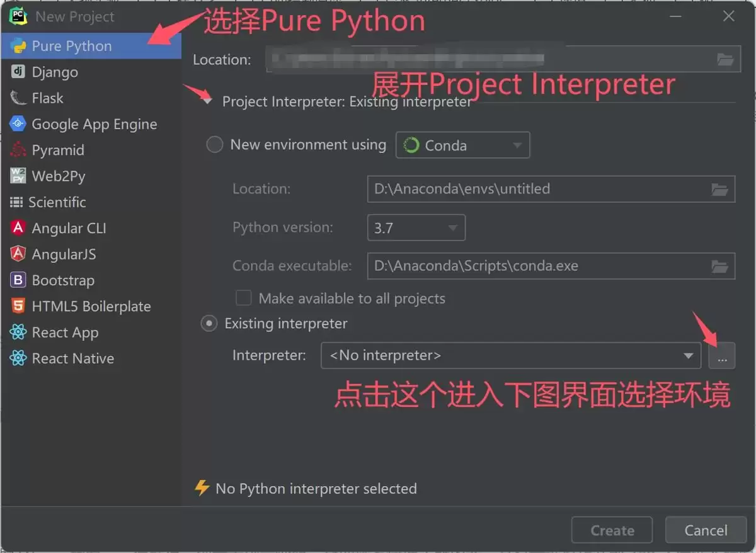
Task: Click the Django project icon
Action: [x=18, y=72]
